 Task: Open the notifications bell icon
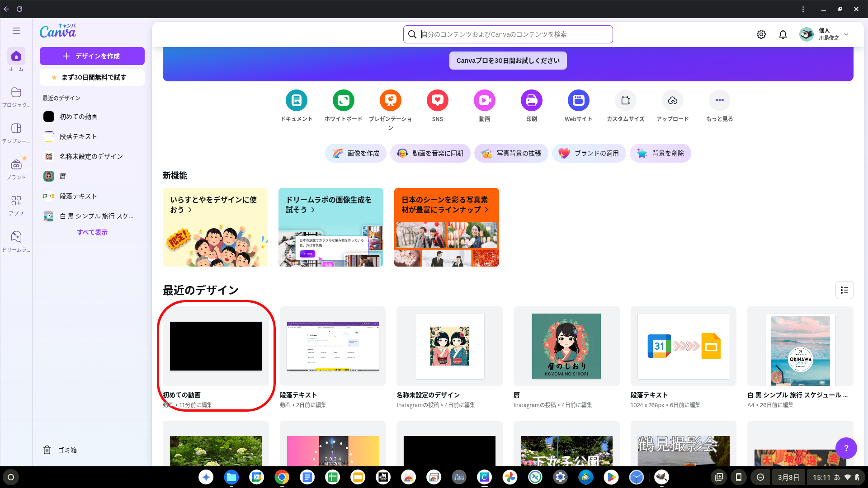(783, 34)
